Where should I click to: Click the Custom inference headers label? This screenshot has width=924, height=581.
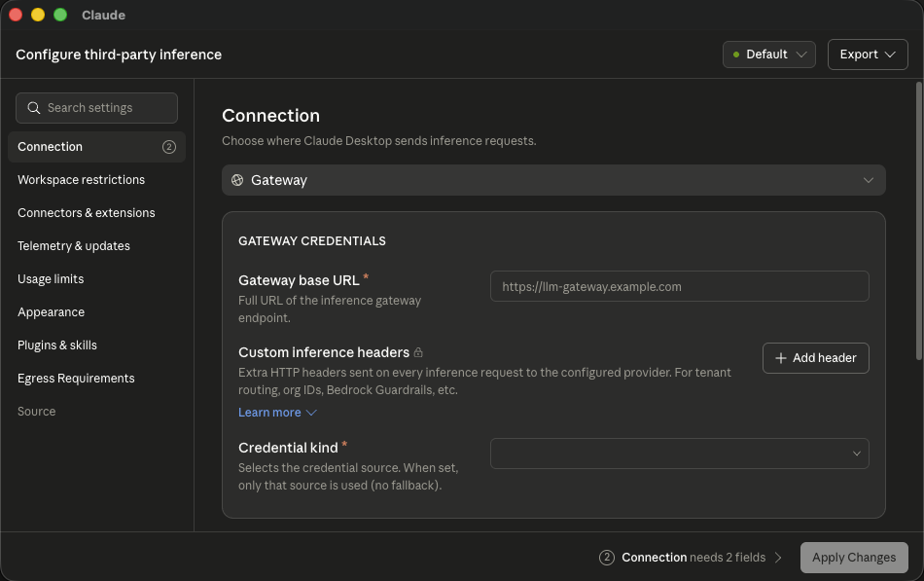324,352
